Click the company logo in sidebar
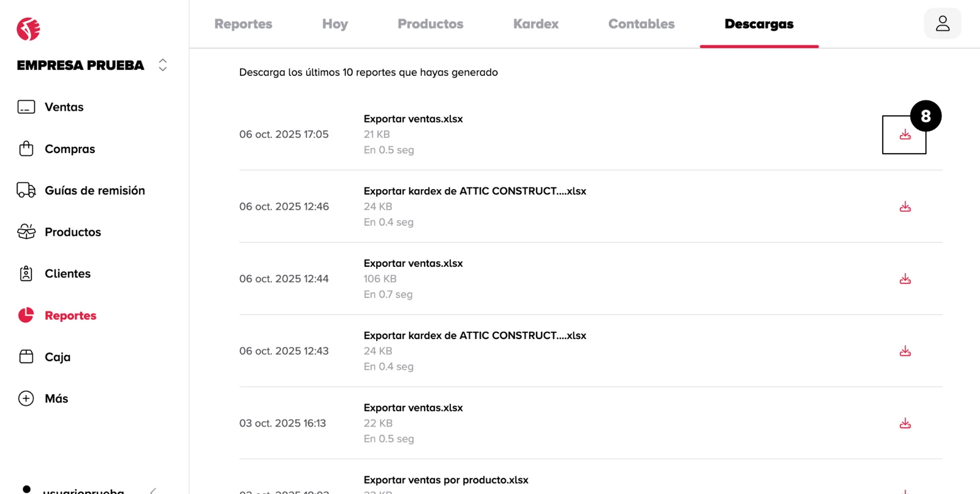Screen dimensions: 980x494 [28, 29]
